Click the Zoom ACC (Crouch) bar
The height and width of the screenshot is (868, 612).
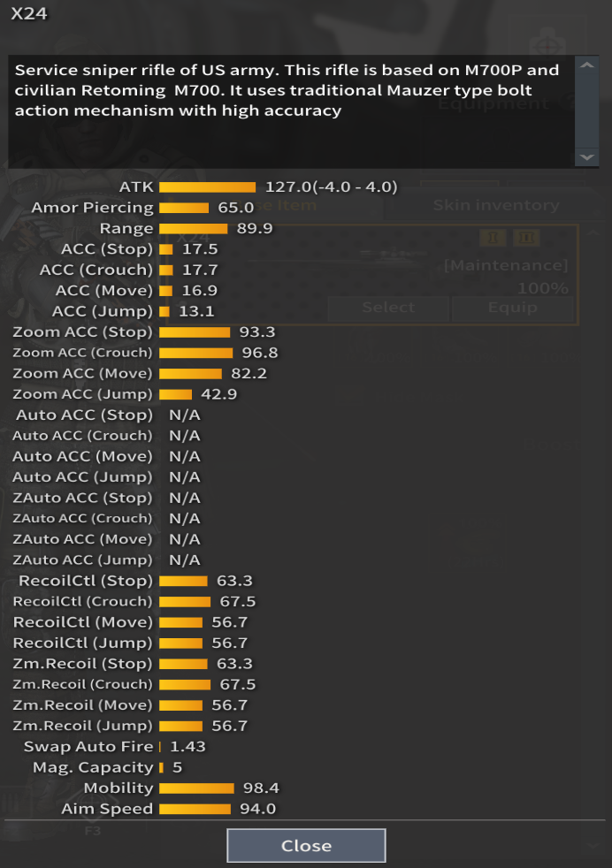(195, 353)
